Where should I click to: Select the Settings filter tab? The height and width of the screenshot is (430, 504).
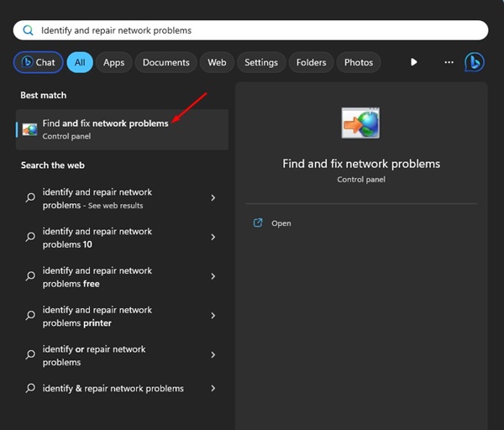point(261,62)
